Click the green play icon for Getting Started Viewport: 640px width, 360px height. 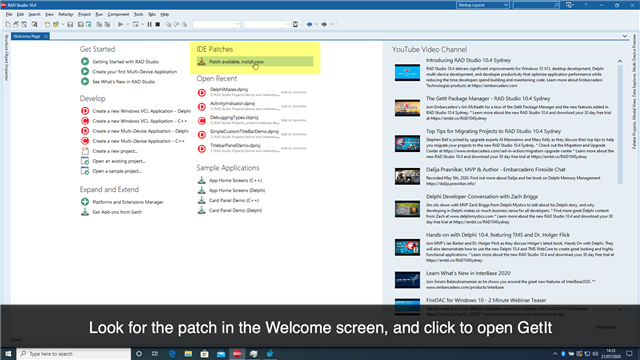point(85,62)
